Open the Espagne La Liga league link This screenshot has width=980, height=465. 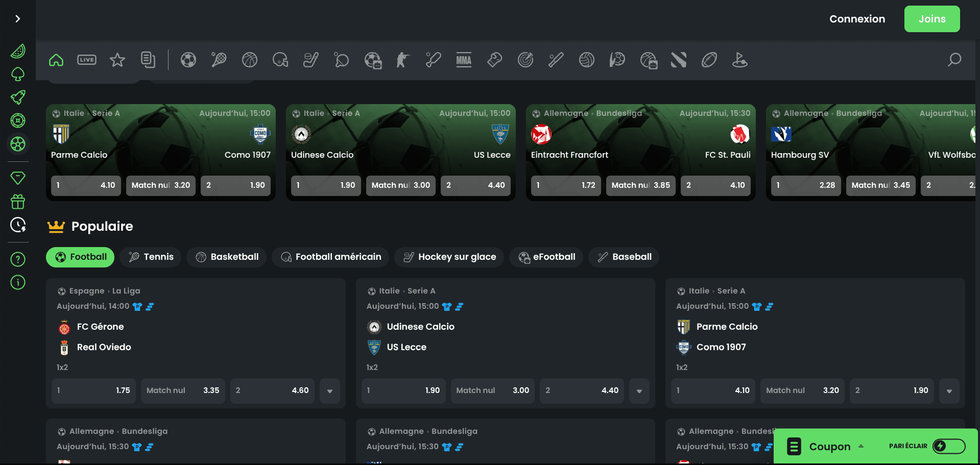[x=105, y=291]
